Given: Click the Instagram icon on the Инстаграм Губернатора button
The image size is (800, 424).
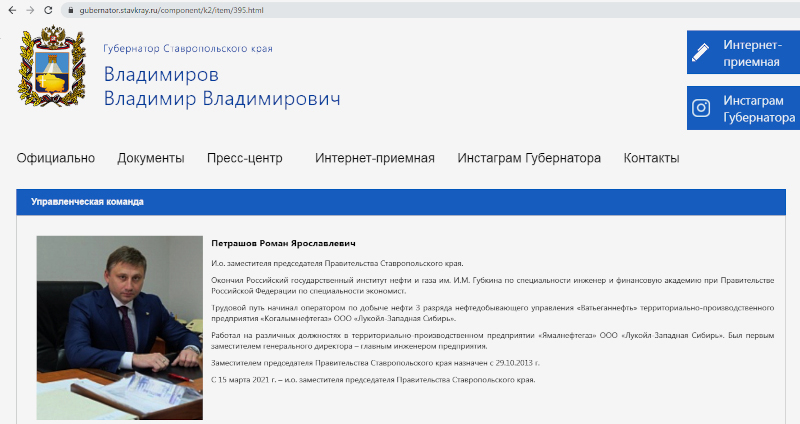Looking at the screenshot, I should (701, 108).
